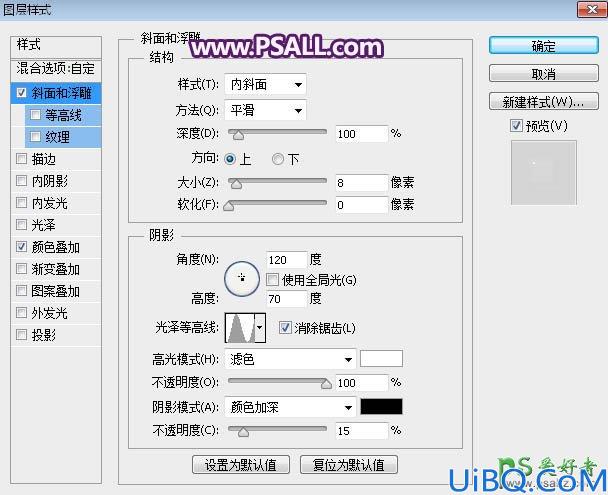
Task: Open the black shadow color swatch
Action: click(x=381, y=407)
